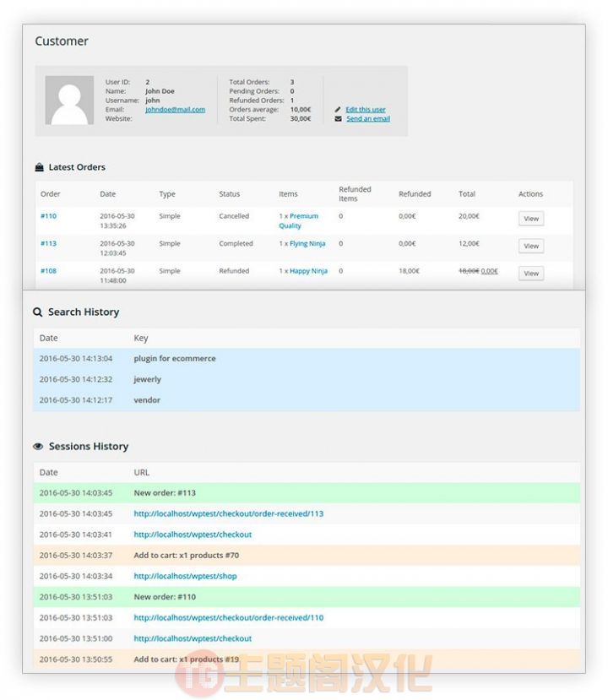
Task: Click the magnifier icon beside Search History
Action: (x=38, y=312)
